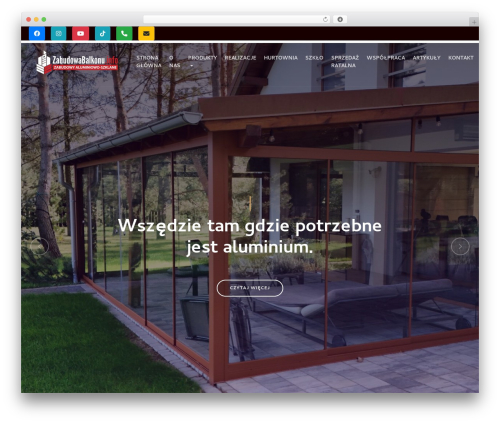The image size is (500, 423).
Task: Open Szkło menu item
Action: [314, 58]
